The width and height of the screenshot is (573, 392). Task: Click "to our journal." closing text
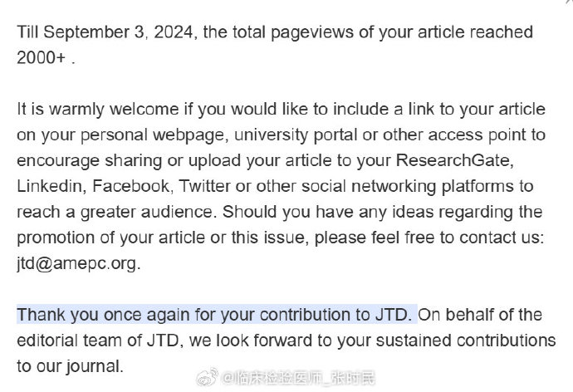tap(70, 366)
